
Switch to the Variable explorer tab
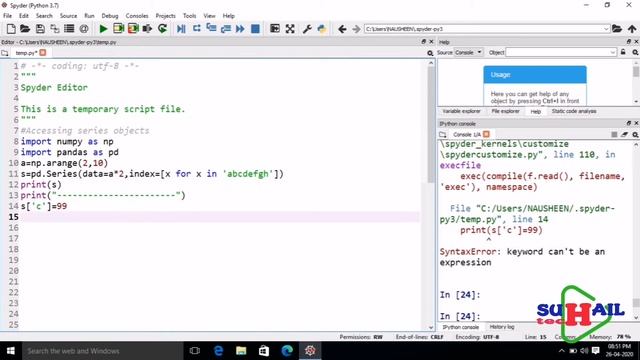coord(461,111)
